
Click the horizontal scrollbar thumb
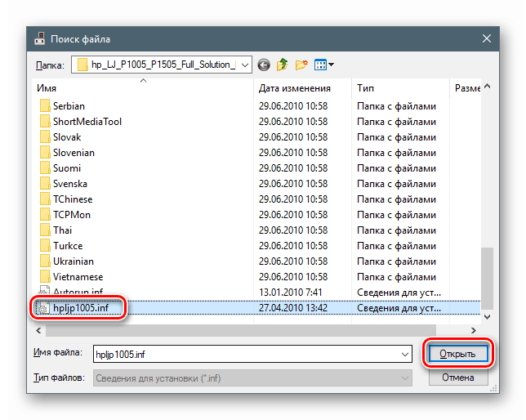tap(241, 331)
